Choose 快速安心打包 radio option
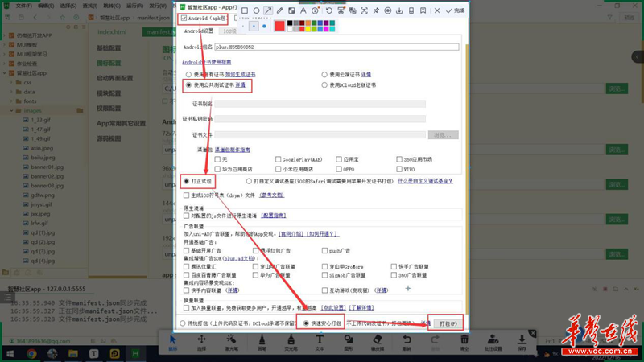The image size is (644, 362). click(307, 323)
